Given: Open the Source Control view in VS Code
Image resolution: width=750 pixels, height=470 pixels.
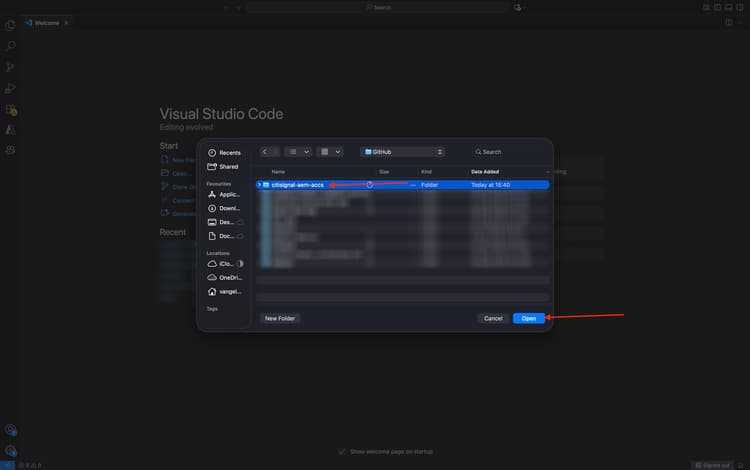Looking at the screenshot, I should point(10,67).
